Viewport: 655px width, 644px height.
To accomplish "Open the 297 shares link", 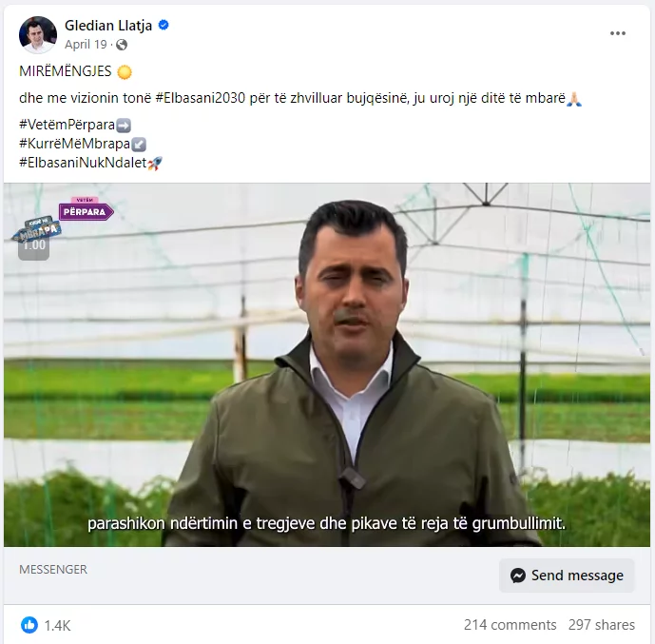I will pos(602,625).
